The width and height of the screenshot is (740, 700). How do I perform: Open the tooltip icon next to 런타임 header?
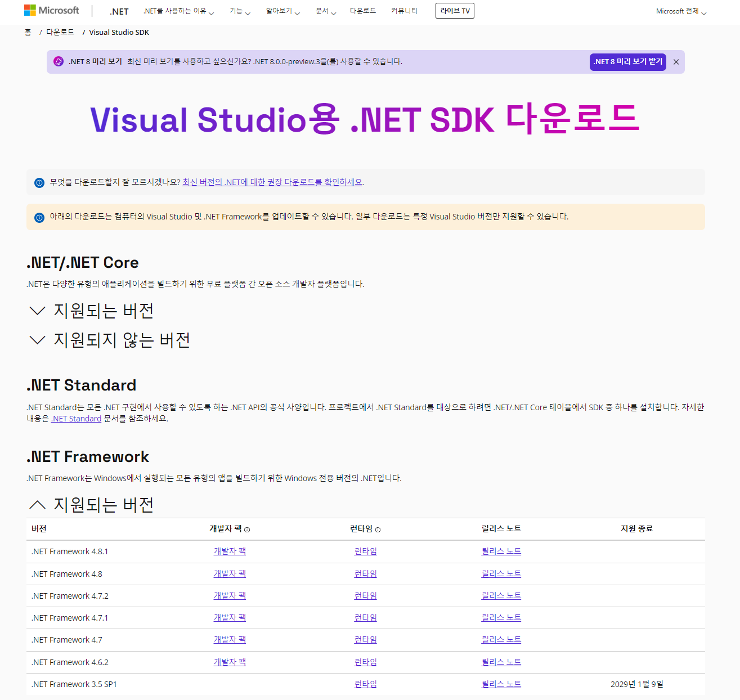point(378,530)
